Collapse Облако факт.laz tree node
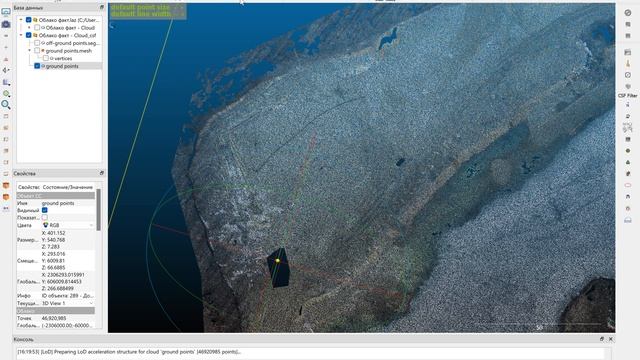640x360 pixels. [21, 20]
